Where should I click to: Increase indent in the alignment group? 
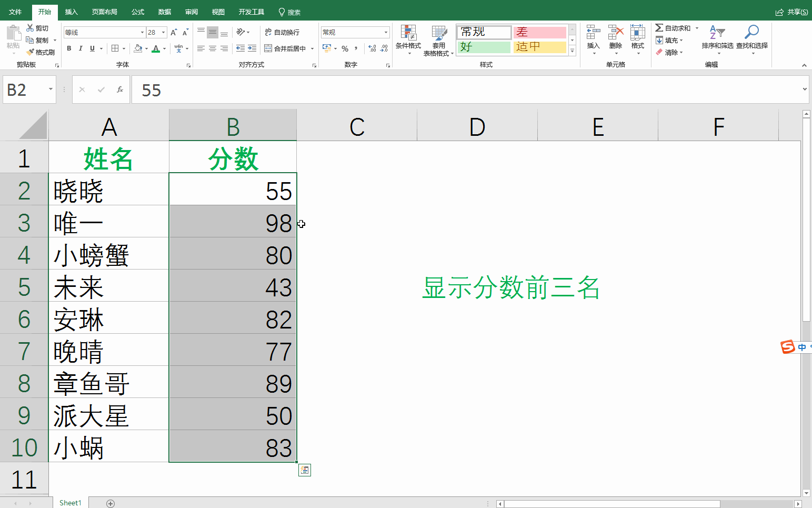(x=252, y=48)
